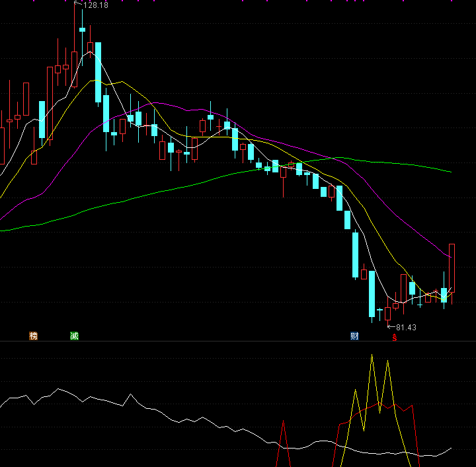Click the green 减 event marker
The image size is (476, 467).
click(74, 336)
